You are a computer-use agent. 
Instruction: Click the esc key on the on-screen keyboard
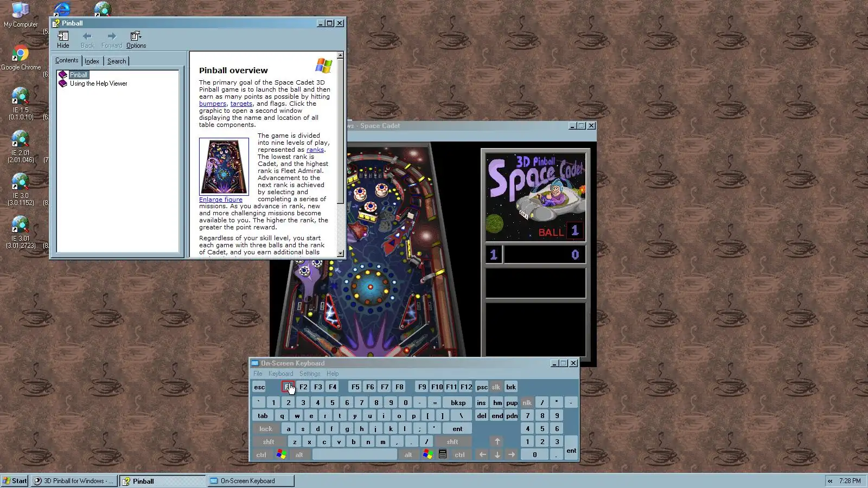point(259,387)
